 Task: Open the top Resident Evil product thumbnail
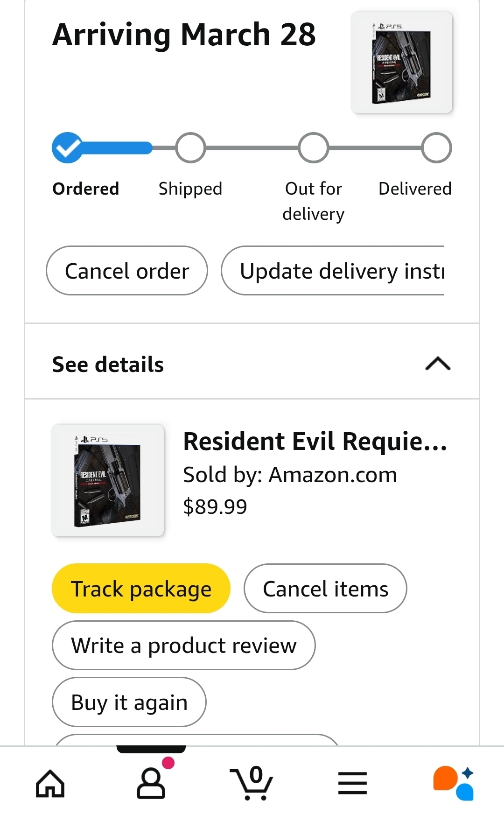click(402, 63)
